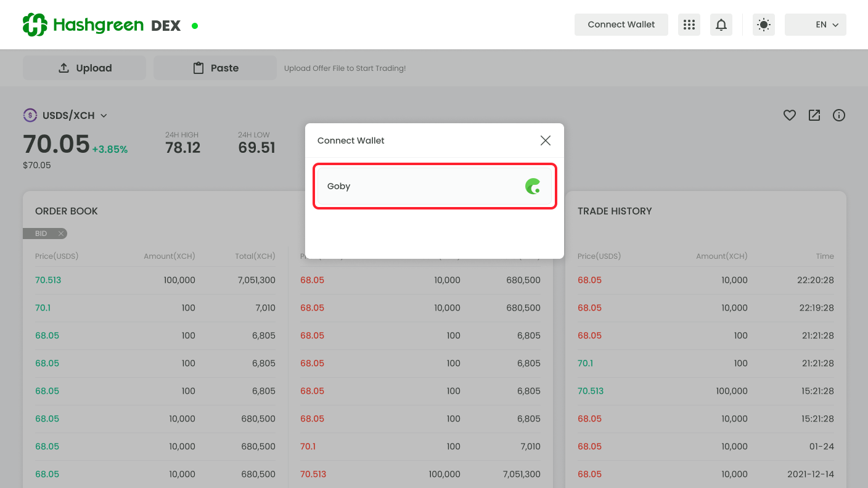Click bid price 70.1 in order book
The width and height of the screenshot is (868, 488).
tap(43, 307)
